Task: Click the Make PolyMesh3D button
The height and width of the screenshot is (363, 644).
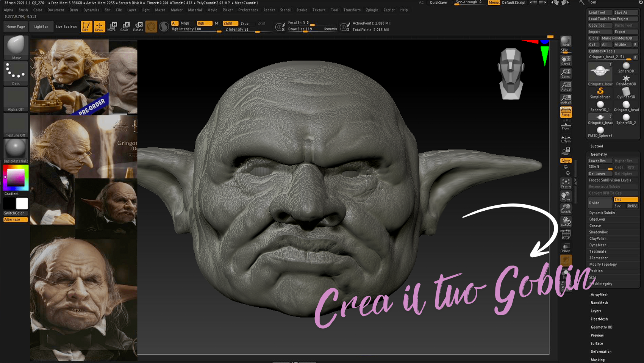Action: click(x=619, y=38)
